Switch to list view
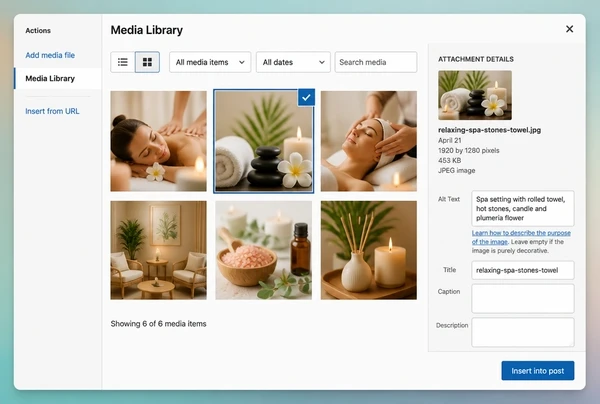Image resolution: width=600 pixels, height=404 pixels. pyautogui.click(x=123, y=62)
